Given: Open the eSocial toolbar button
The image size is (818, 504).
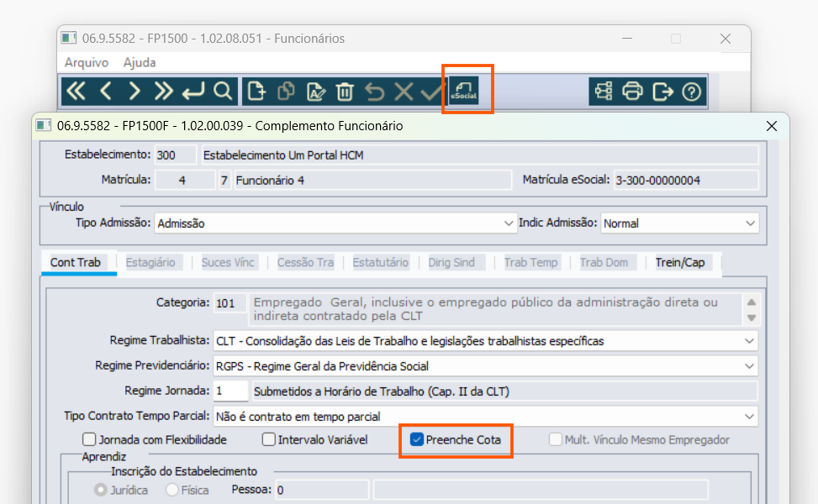Looking at the screenshot, I should pos(464,90).
